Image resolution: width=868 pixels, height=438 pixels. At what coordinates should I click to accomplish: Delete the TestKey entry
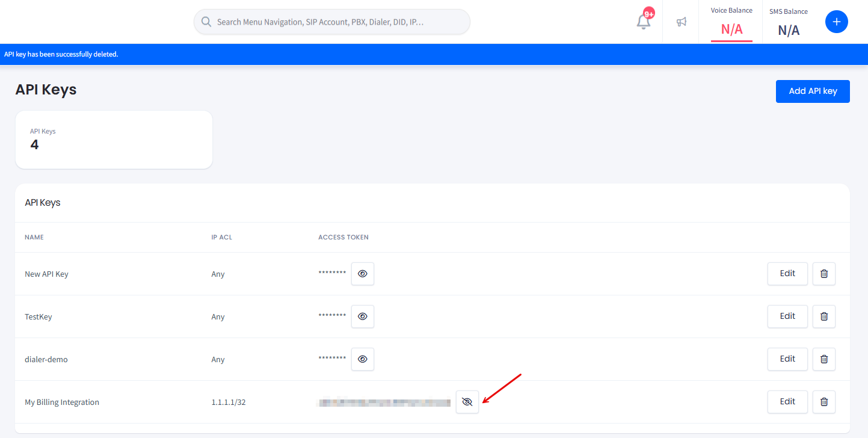pyautogui.click(x=824, y=316)
